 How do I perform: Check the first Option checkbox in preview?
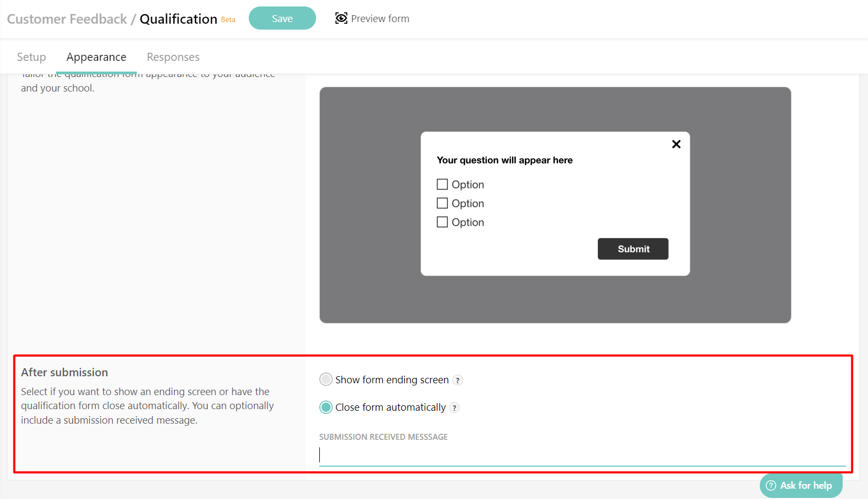[x=442, y=184]
